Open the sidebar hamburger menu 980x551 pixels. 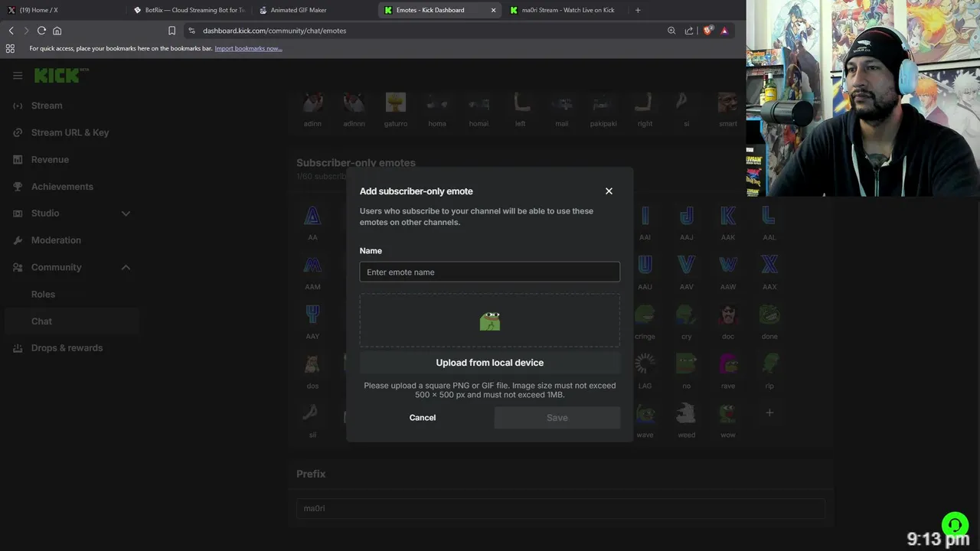18,76
